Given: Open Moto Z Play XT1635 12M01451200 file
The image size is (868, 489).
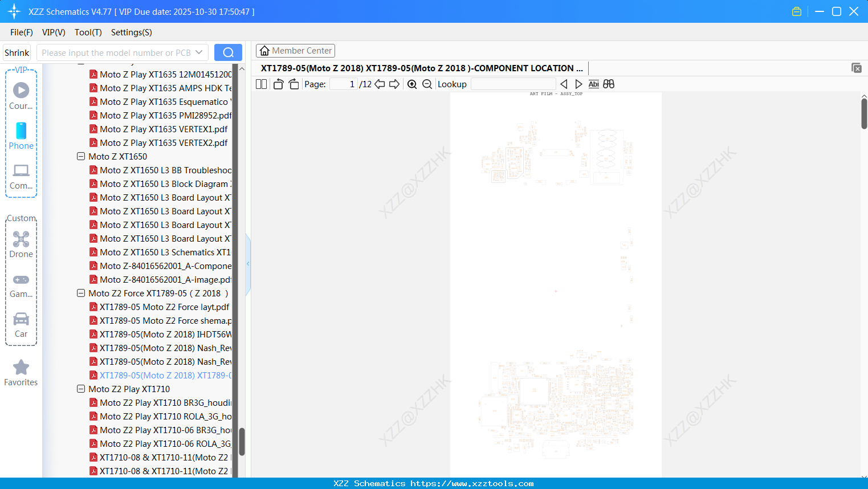Looking at the screenshot, I should tap(161, 74).
